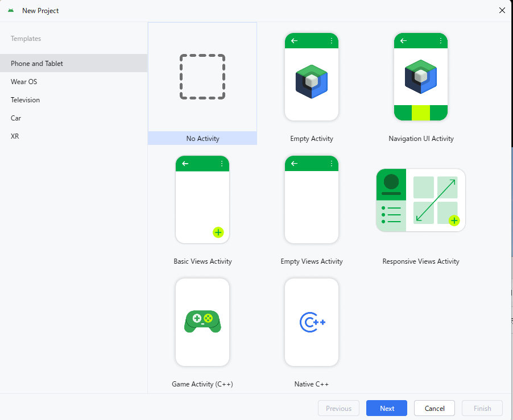Click the Responsive Views Activity caption
The width and height of the screenshot is (513, 420).
[x=421, y=261]
